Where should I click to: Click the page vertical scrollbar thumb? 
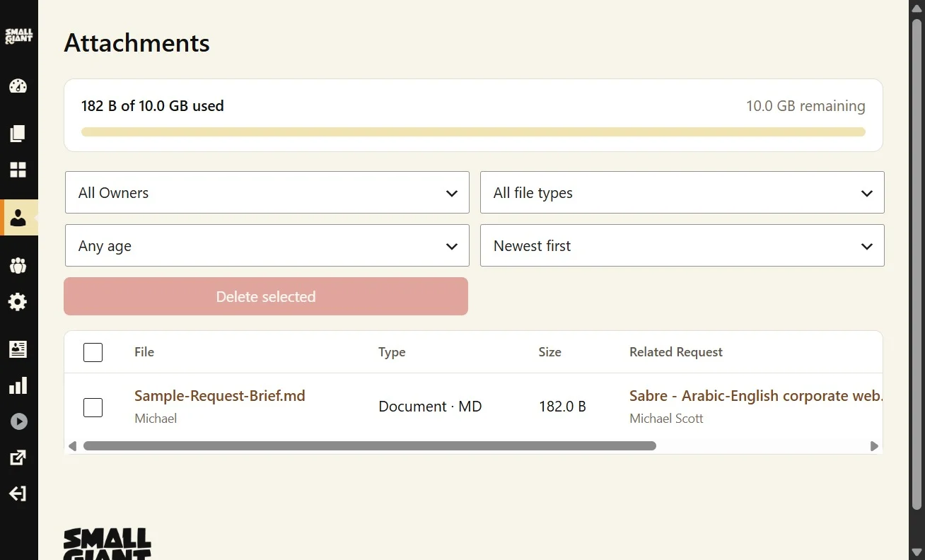(x=917, y=264)
